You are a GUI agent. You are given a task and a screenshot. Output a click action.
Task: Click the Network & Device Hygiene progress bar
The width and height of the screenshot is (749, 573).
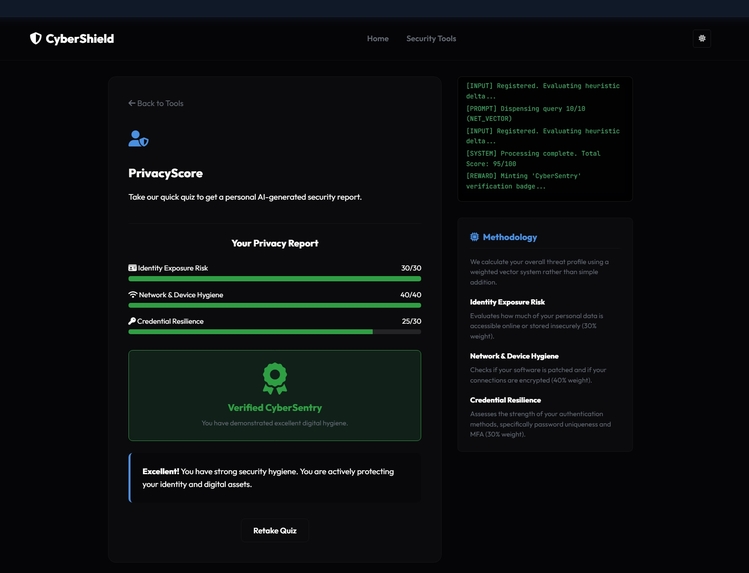(275, 305)
